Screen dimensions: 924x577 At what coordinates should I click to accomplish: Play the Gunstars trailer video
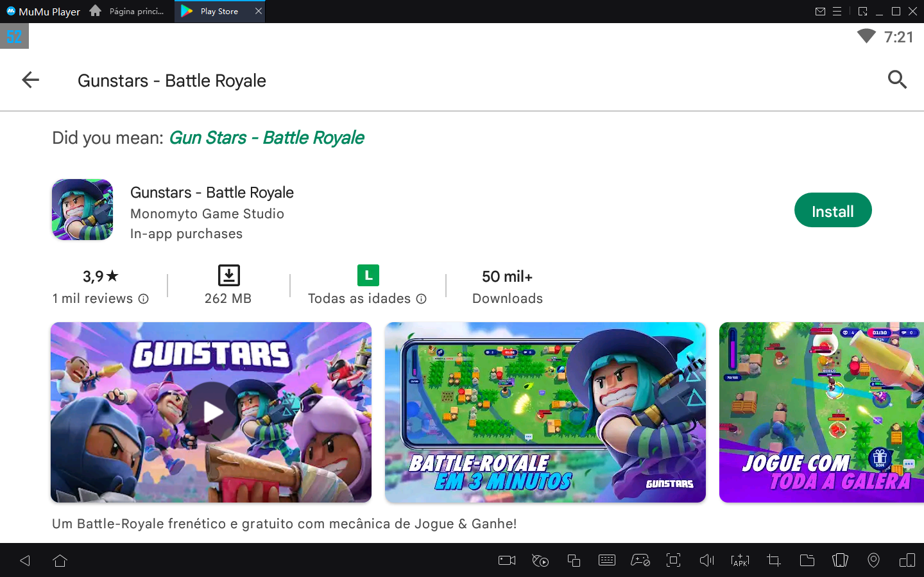click(210, 412)
